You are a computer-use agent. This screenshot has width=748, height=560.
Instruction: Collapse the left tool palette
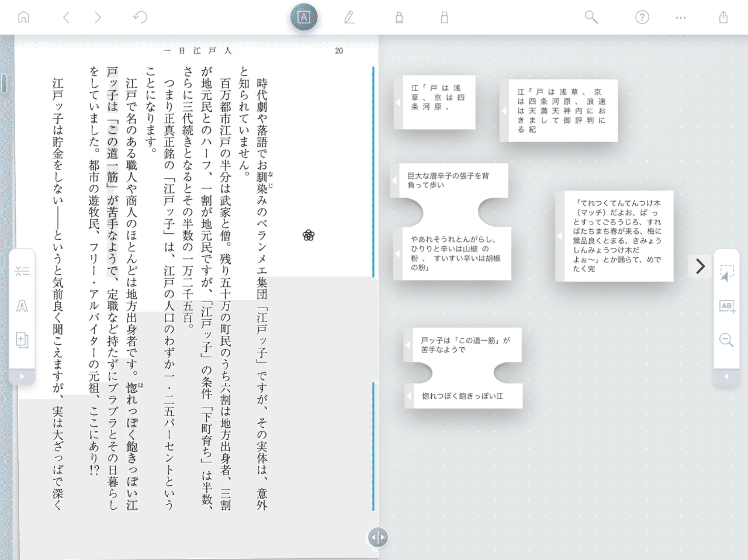22,376
